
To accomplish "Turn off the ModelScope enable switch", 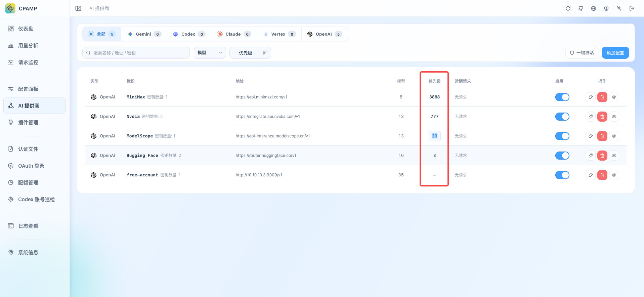I will (562, 136).
